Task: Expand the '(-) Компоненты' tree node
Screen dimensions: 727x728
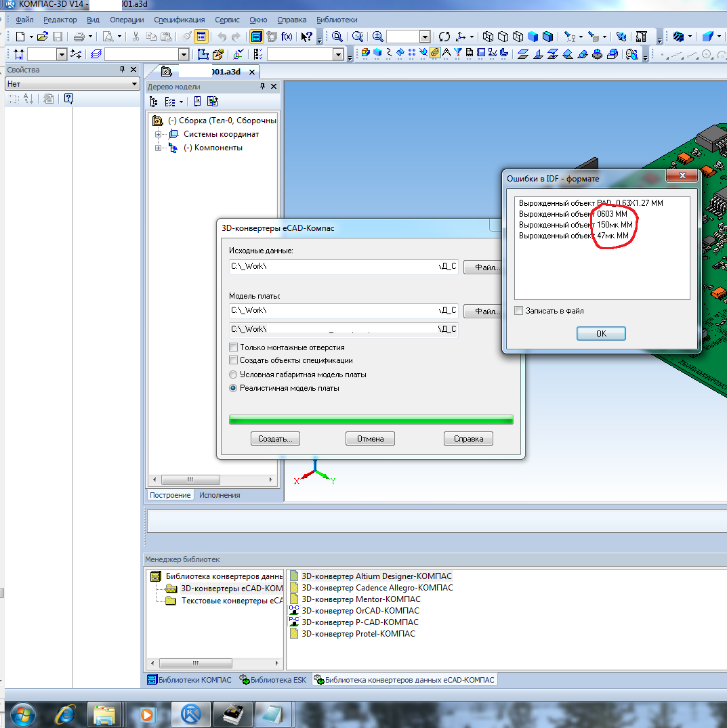Action: (x=158, y=148)
